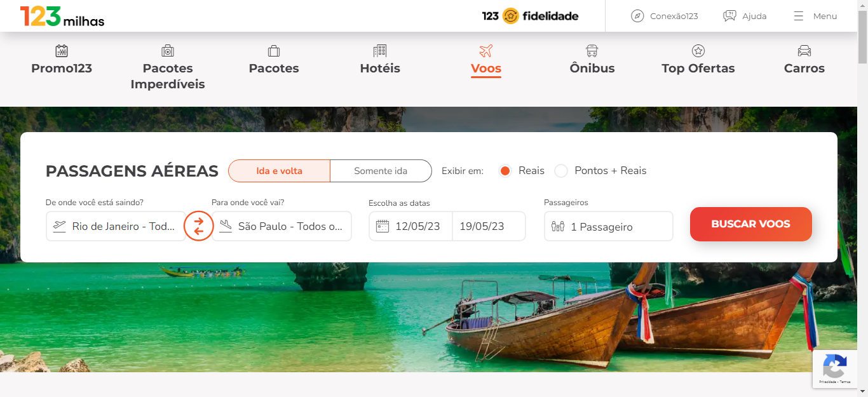The width and height of the screenshot is (868, 397).
Task: Switch trip type to Somente ida
Action: pyautogui.click(x=381, y=171)
